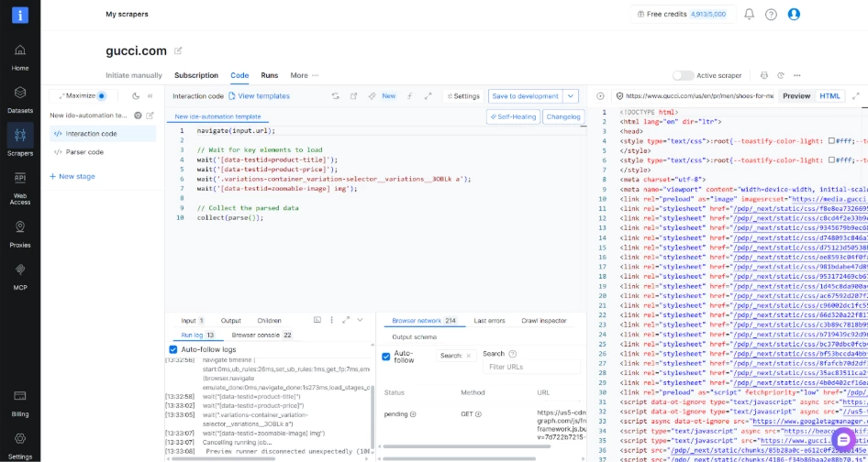
Task: Open the Children tab
Action: 269,320
